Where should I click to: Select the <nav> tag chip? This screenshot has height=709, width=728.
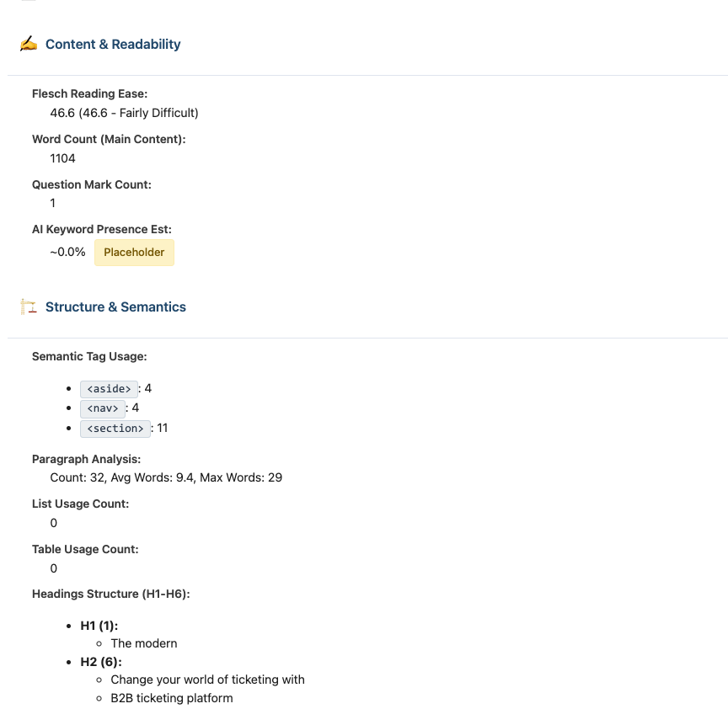tap(103, 408)
